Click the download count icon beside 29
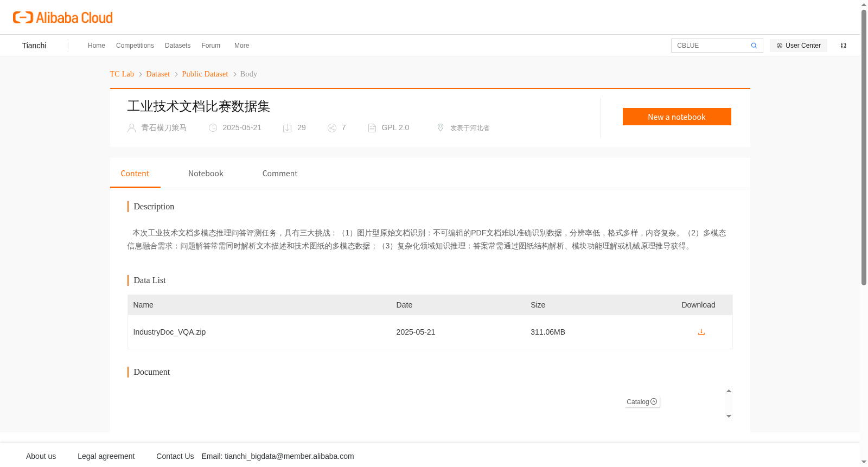This screenshot has height=467, width=868. (288, 128)
